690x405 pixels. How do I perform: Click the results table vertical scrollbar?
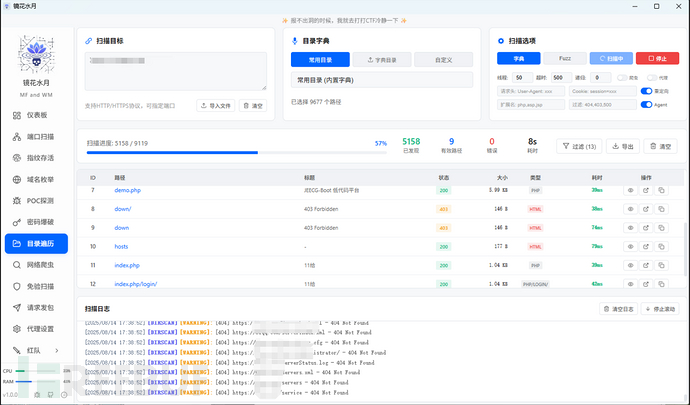[x=684, y=249]
